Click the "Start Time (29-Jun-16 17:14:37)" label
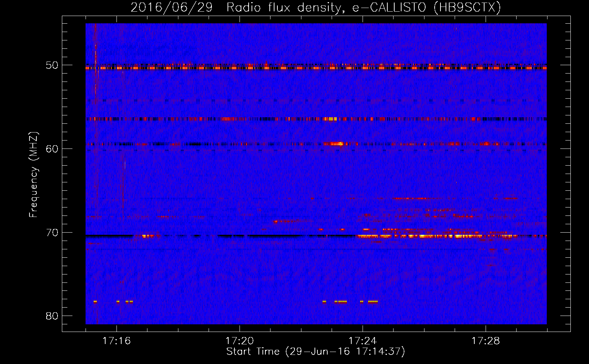Viewport: 589px width, 364px height. (x=316, y=352)
